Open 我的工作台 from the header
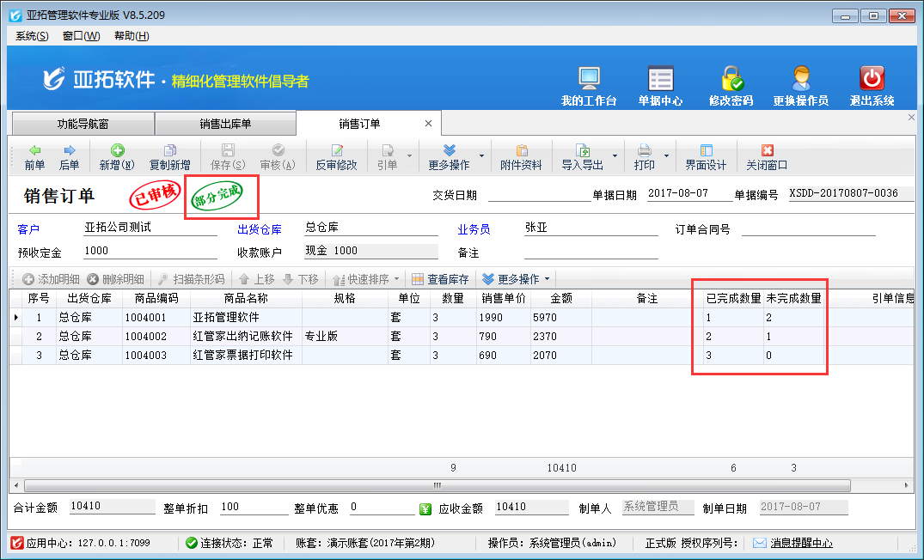924x560 pixels. click(589, 86)
